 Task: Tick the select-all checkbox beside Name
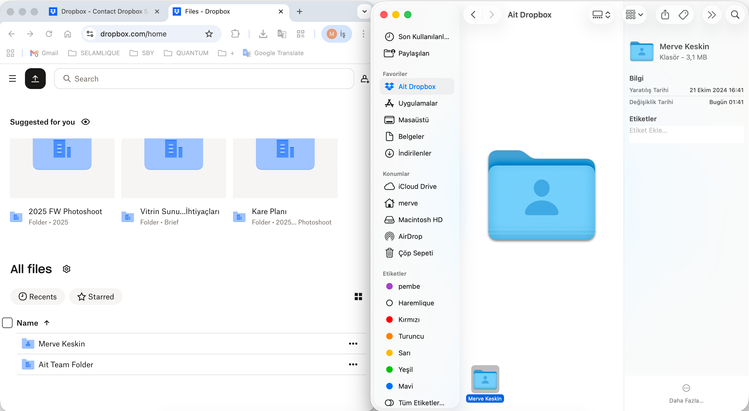[8, 323]
